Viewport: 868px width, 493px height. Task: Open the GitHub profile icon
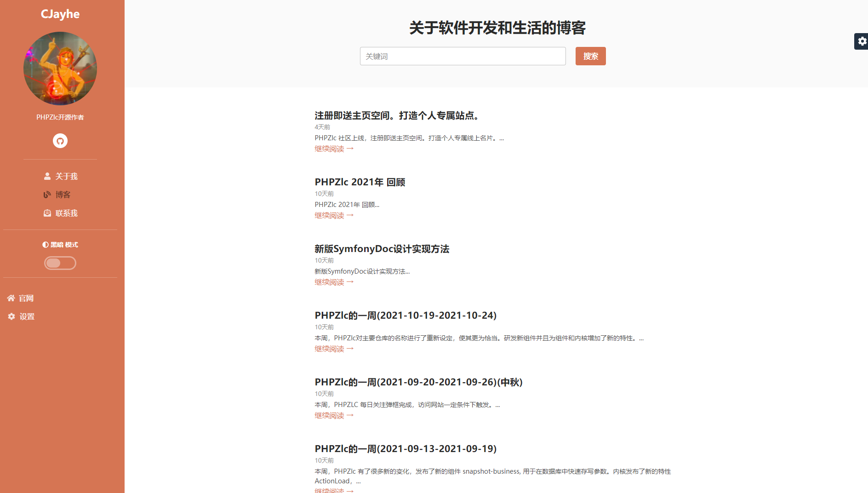(60, 141)
